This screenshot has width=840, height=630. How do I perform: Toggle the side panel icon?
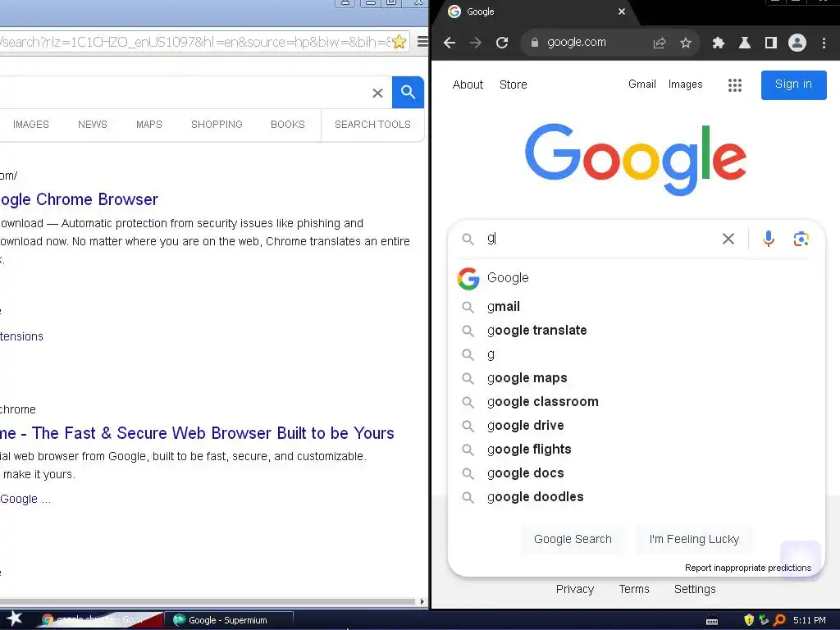[x=771, y=43]
